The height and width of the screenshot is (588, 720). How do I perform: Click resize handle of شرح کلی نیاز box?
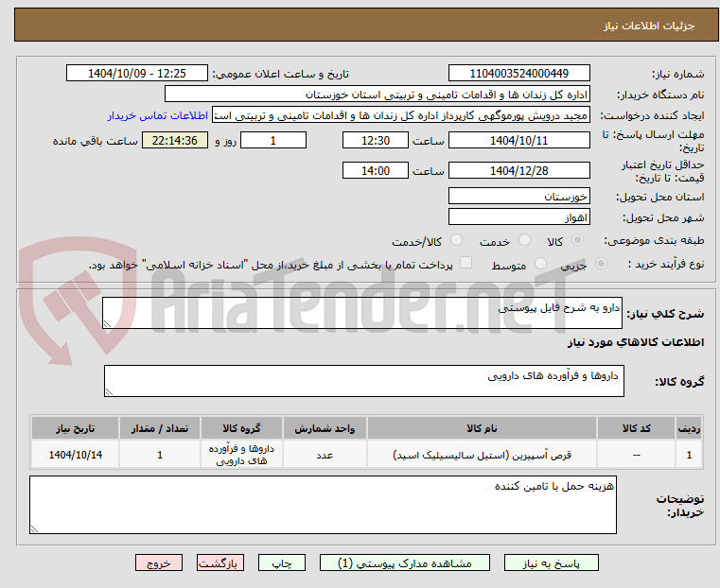107,324
